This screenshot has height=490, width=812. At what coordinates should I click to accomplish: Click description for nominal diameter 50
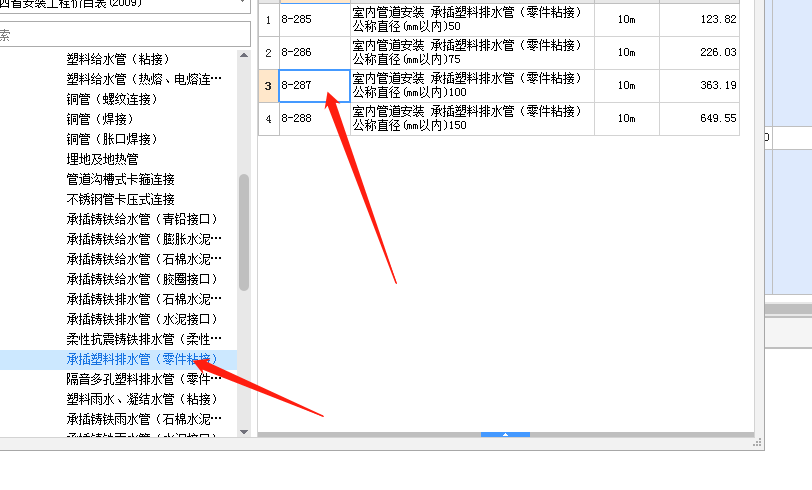click(472, 20)
